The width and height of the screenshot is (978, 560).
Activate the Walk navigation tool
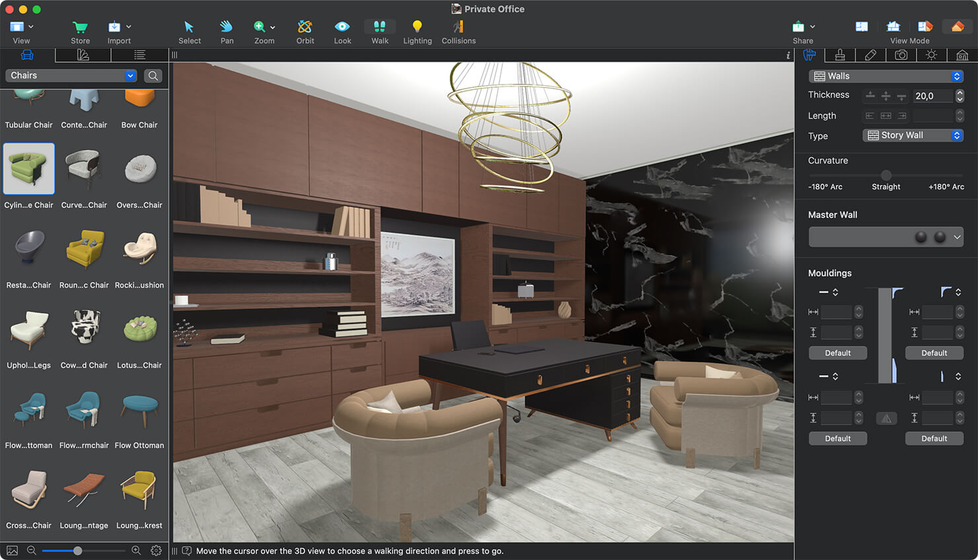pos(379,30)
